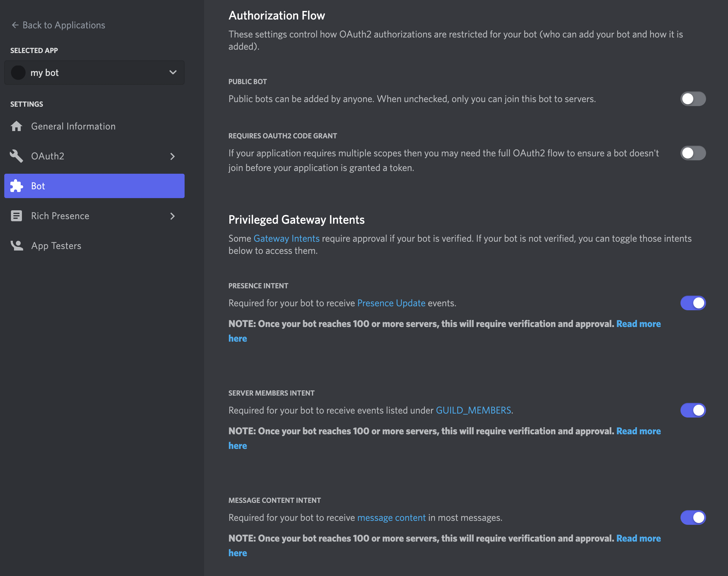Go to General Information settings

(x=73, y=126)
